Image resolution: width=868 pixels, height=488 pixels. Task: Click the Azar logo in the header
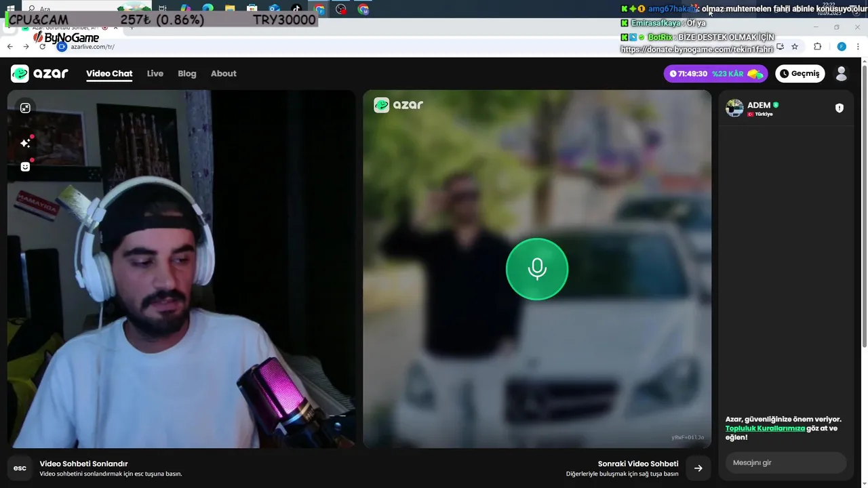pyautogui.click(x=39, y=73)
